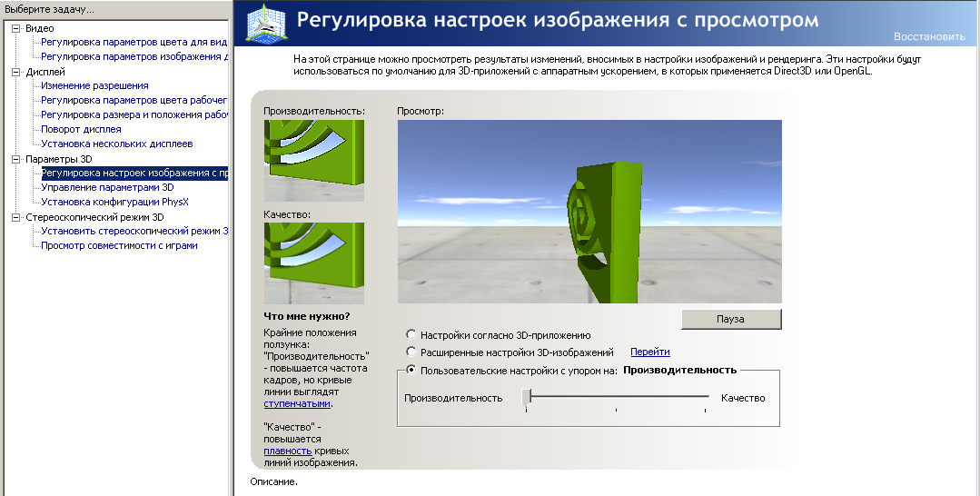Viewport: 980px width, 496px height.
Task: Click the Просмотр: label above the preview
Action: (421, 111)
